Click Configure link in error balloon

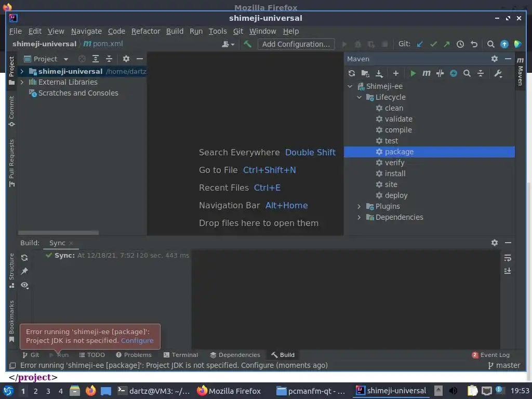click(137, 341)
